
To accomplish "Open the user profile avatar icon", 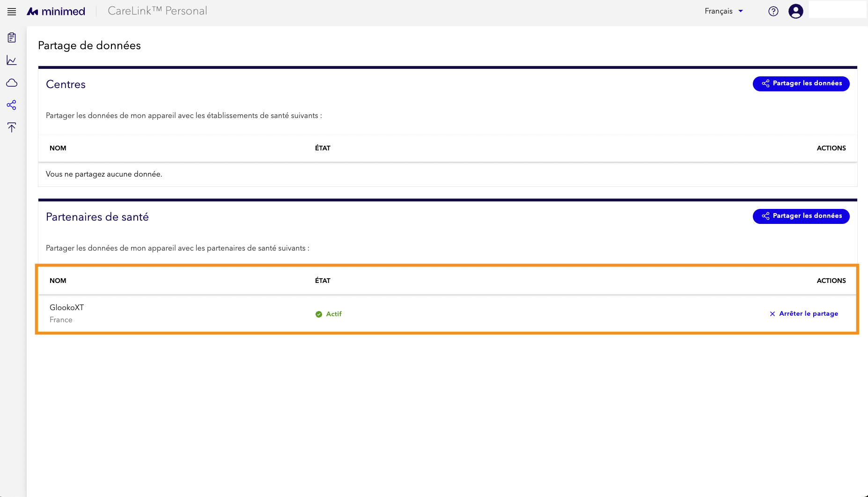I will 796,11.
